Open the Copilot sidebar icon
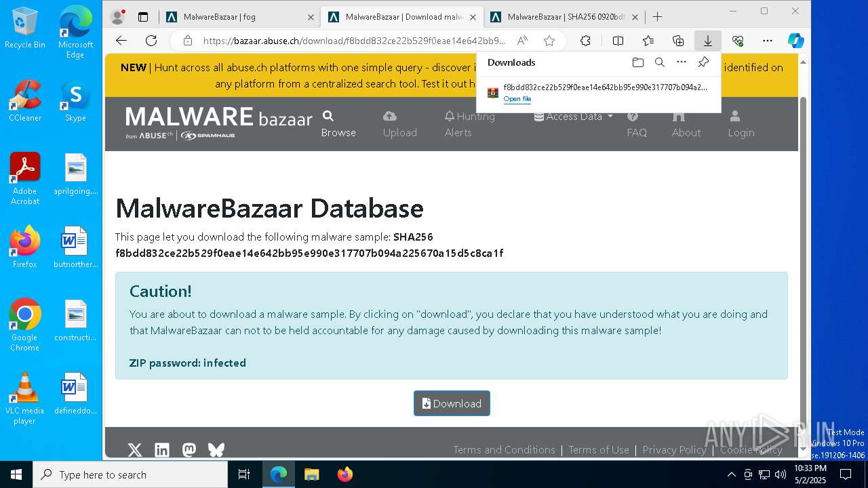The image size is (868, 488). tap(796, 41)
